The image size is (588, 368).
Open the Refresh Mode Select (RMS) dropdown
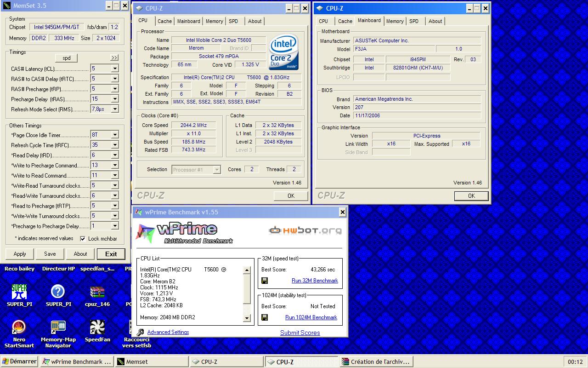point(115,109)
